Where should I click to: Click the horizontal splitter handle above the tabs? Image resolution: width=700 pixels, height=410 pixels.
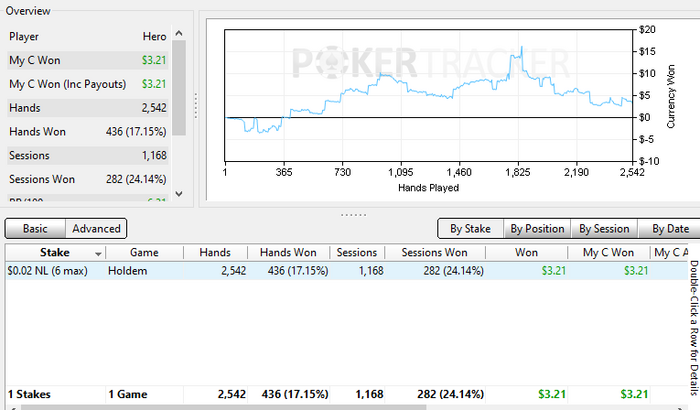tap(354, 215)
